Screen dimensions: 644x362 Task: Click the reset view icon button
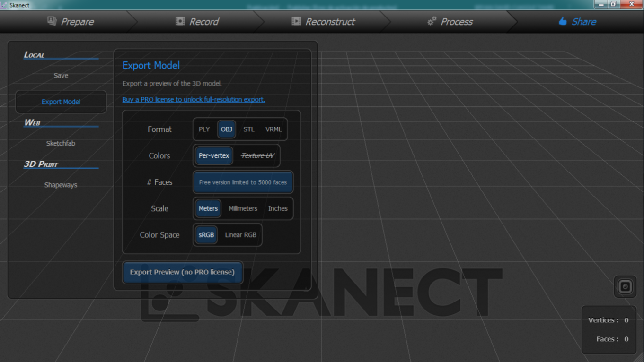coord(625,287)
